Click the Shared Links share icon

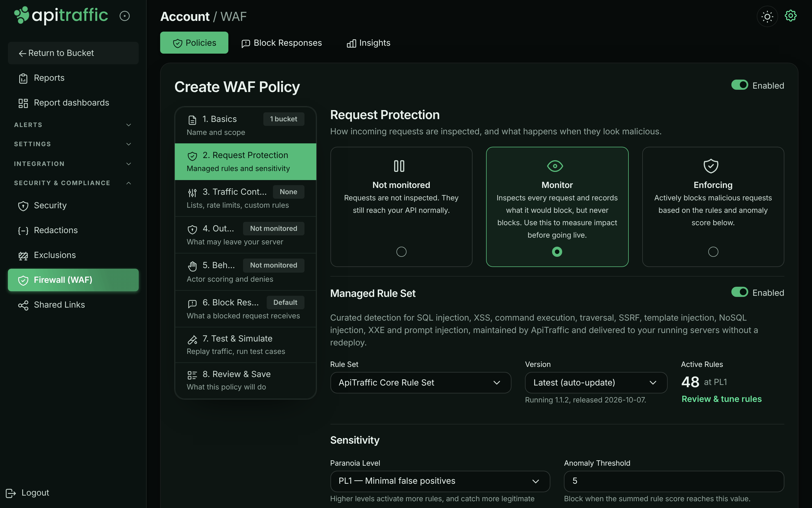[x=23, y=305]
